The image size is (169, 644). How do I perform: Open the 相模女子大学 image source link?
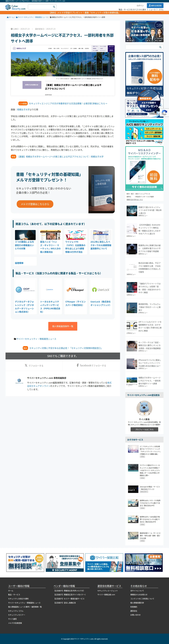pyautogui.click(x=23, y=110)
